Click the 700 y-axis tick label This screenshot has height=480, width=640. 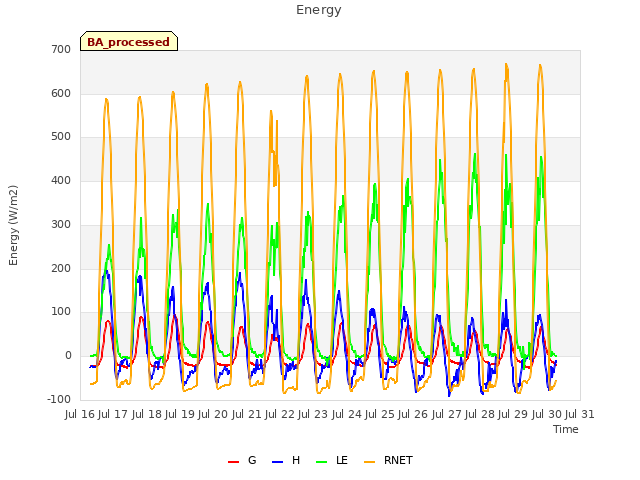tap(61, 50)
